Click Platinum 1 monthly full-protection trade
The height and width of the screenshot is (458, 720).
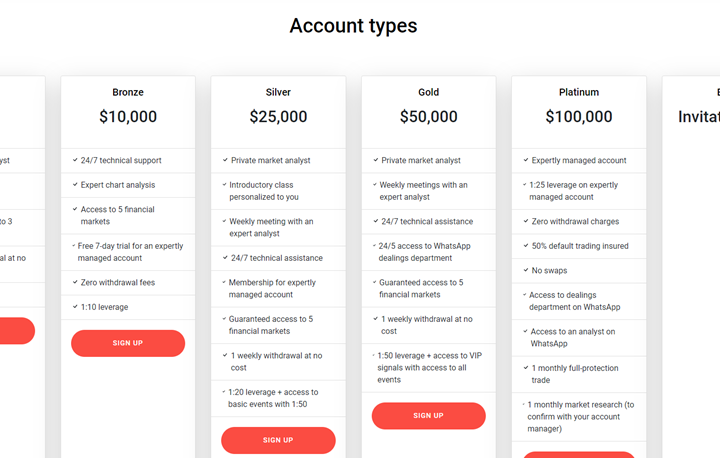[573, 374]
